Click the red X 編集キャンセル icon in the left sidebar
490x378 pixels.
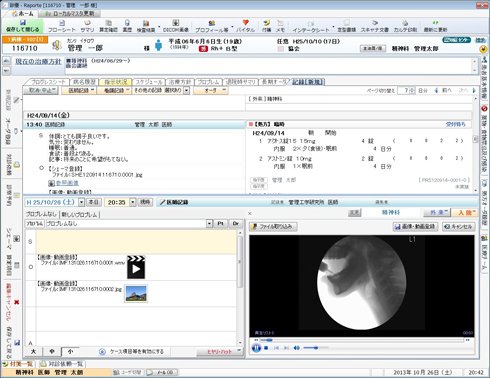click(x=16, y=302)
